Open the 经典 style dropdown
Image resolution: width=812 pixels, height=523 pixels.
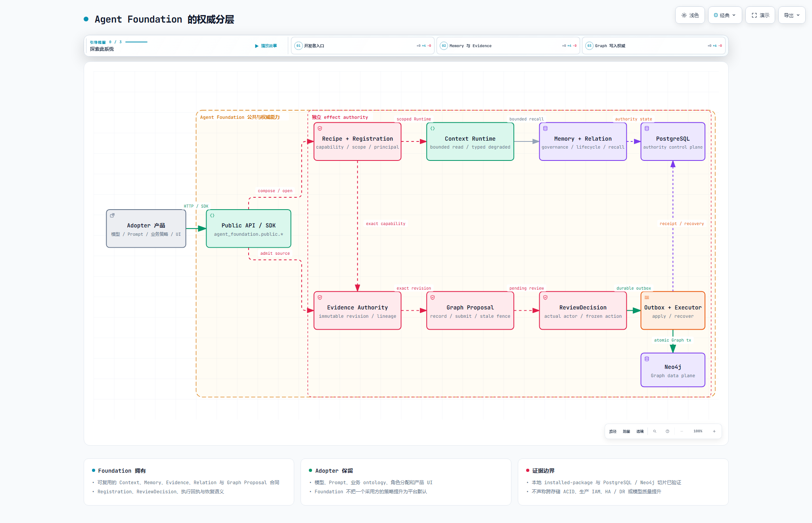pyautogui.click(x=725, y=15)
